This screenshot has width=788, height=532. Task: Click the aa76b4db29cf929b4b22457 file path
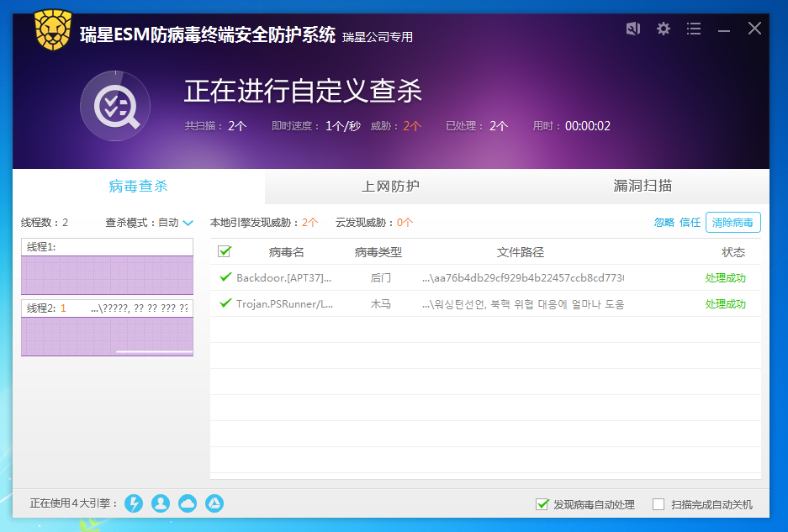tap(522, 278)
